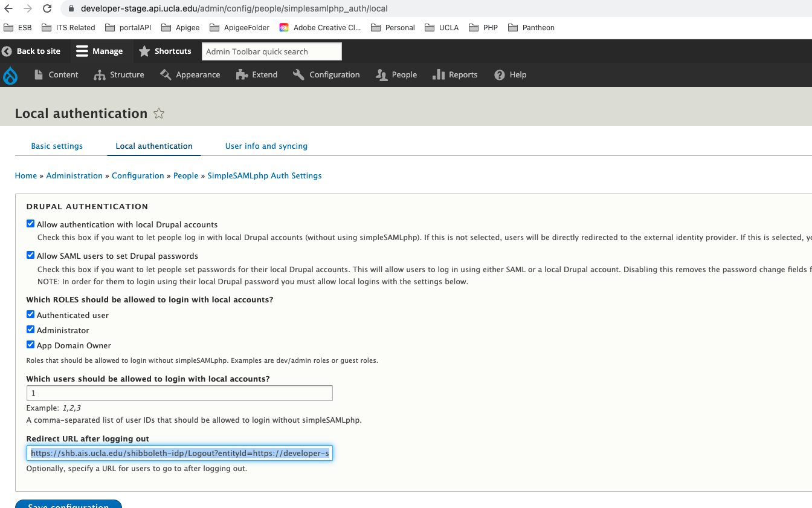The image size is (812, 508).
Task: Disable Allow SAML users to set Drupal passwords
Action: tap(30, 255)
